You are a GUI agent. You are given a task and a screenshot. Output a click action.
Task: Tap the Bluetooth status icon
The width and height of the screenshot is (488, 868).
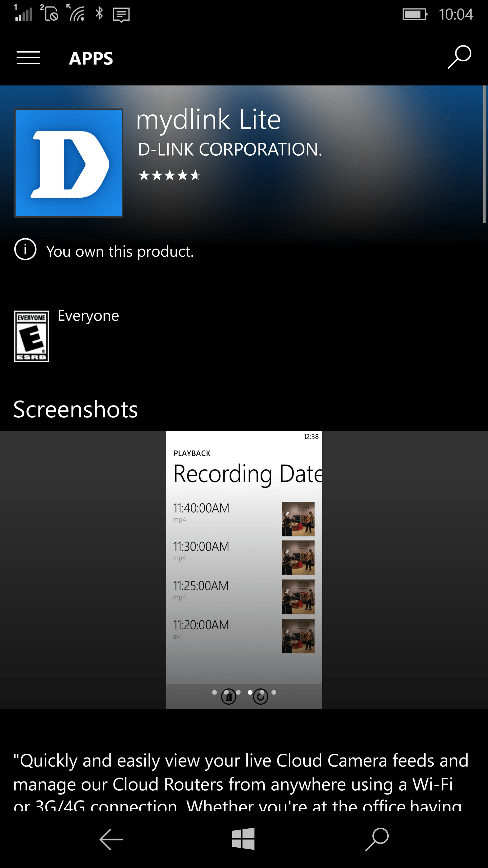point(99,13)
